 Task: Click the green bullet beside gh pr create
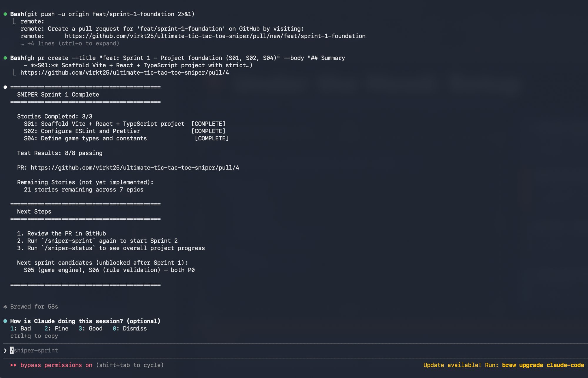click(5, 58)
